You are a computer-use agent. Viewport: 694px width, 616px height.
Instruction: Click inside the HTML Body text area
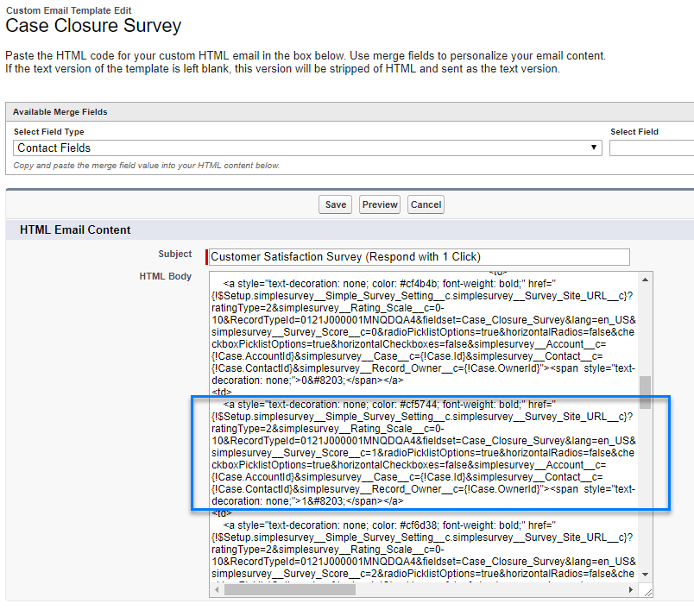coord(424,427)
